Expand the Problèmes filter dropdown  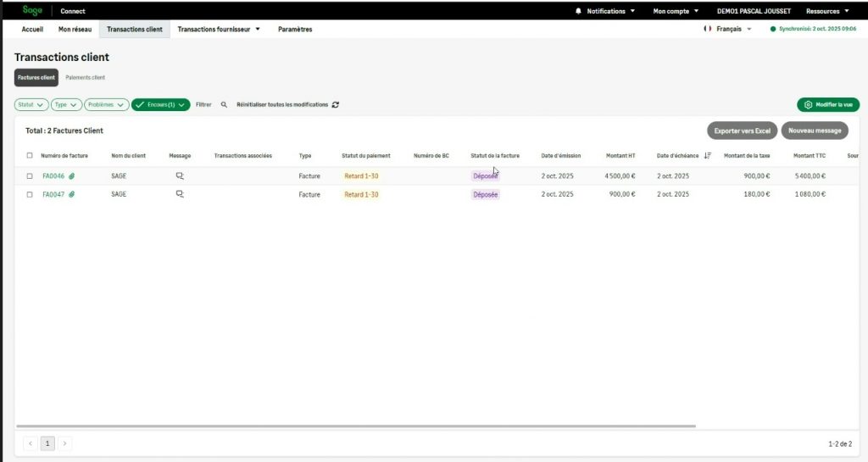pyautogui.click(x=106, y=105)
